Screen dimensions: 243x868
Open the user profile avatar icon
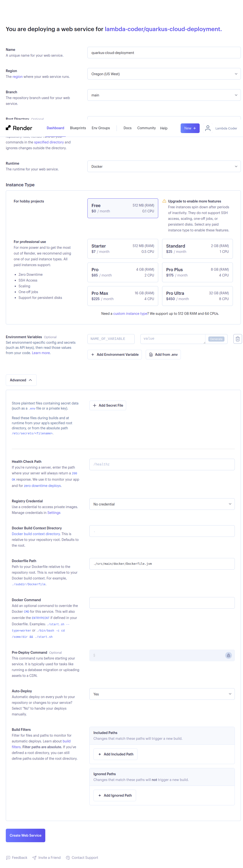tap(208, 128)
